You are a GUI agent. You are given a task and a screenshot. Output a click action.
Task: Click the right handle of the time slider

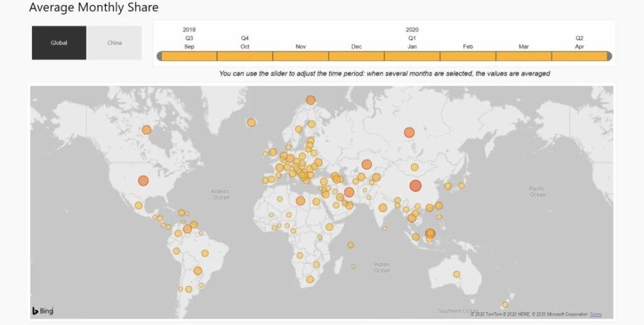pyautogui.click(x=609, y=57)
